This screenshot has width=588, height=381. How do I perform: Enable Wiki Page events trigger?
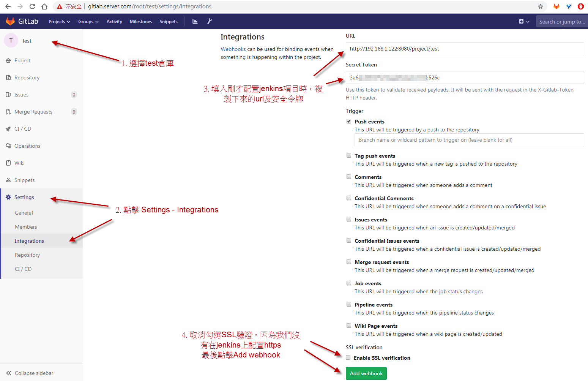(349, 326)
